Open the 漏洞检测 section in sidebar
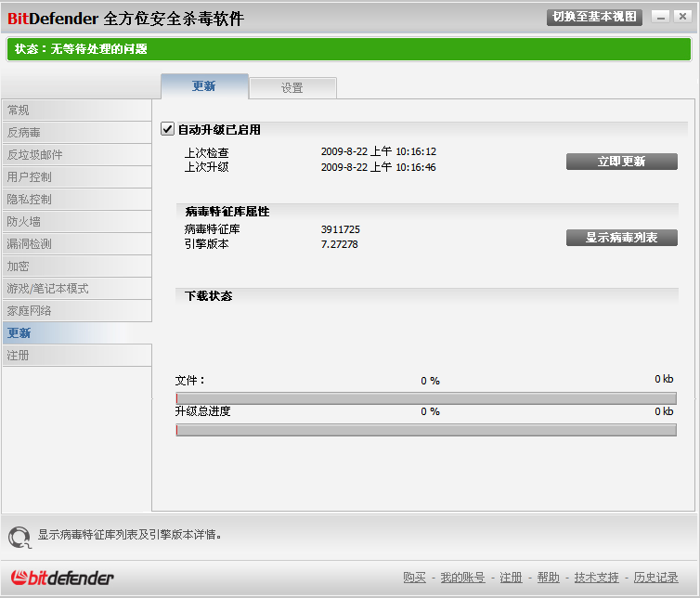 [77, 244]
